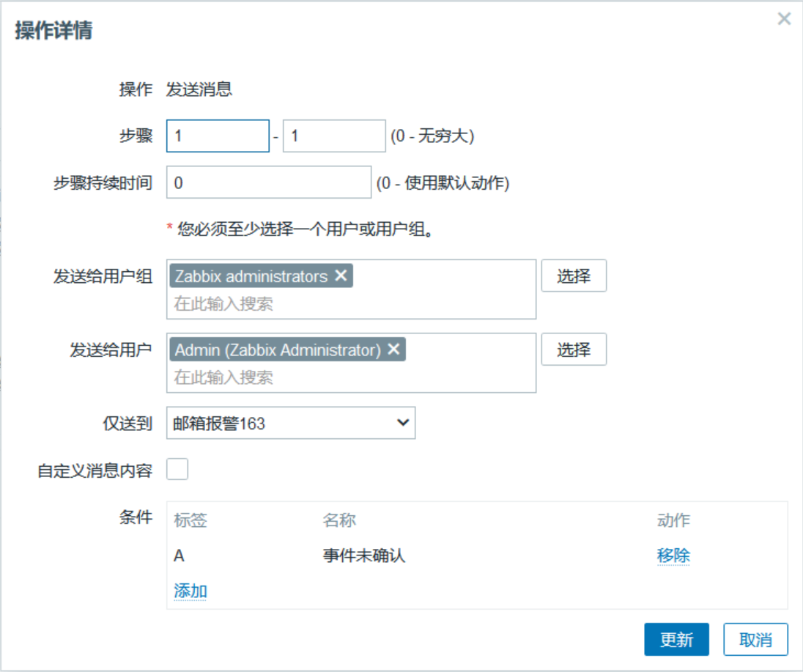Image resolution: width=803 pixels, height=672 pixels.
Task: Click the condition label A
Action: (179, 555)
